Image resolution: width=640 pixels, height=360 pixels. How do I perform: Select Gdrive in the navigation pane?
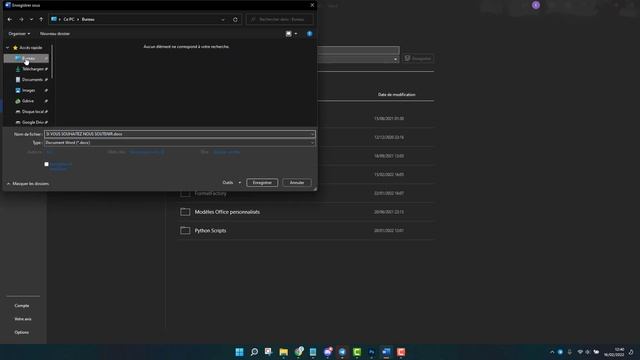(28, 101)
